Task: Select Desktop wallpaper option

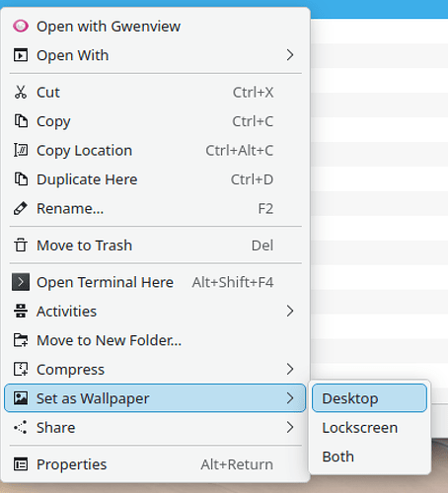Action: pos(369,398)
